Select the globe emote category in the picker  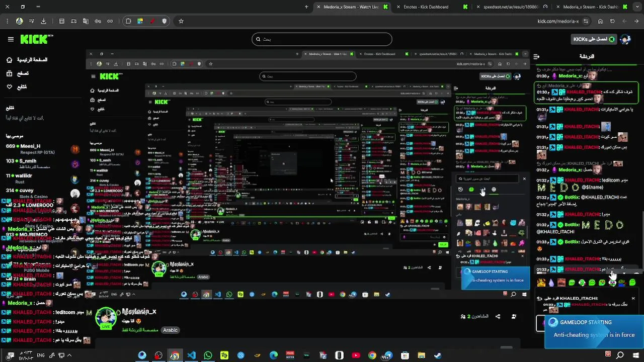pos(494,190)
